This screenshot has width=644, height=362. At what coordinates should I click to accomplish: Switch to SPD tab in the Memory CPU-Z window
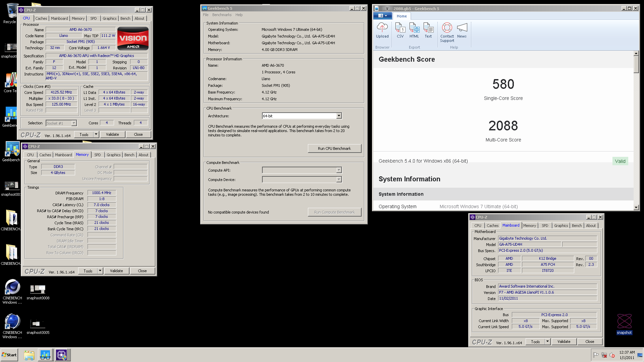98,155
